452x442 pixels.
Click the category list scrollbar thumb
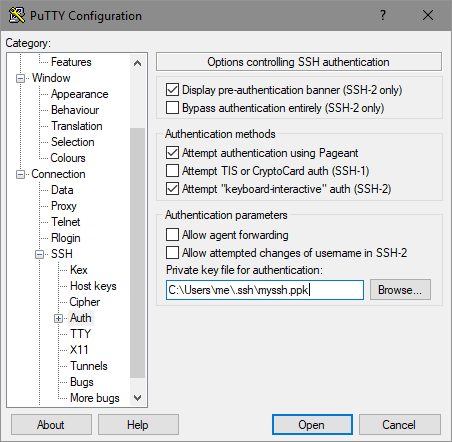point(137,253)
